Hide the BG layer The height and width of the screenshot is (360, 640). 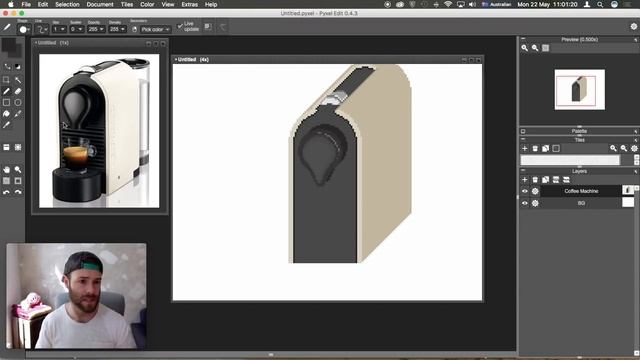525,203
